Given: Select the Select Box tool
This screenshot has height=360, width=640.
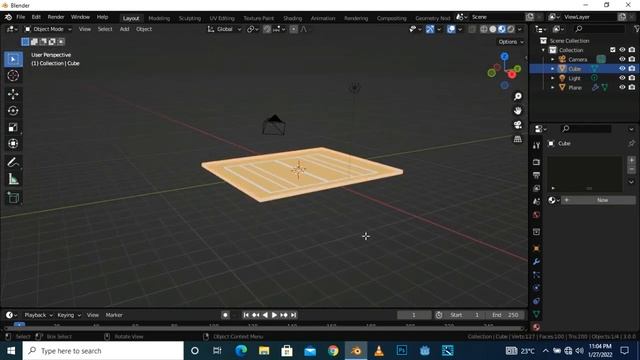Looking at the screenshot, I should 13,60.
